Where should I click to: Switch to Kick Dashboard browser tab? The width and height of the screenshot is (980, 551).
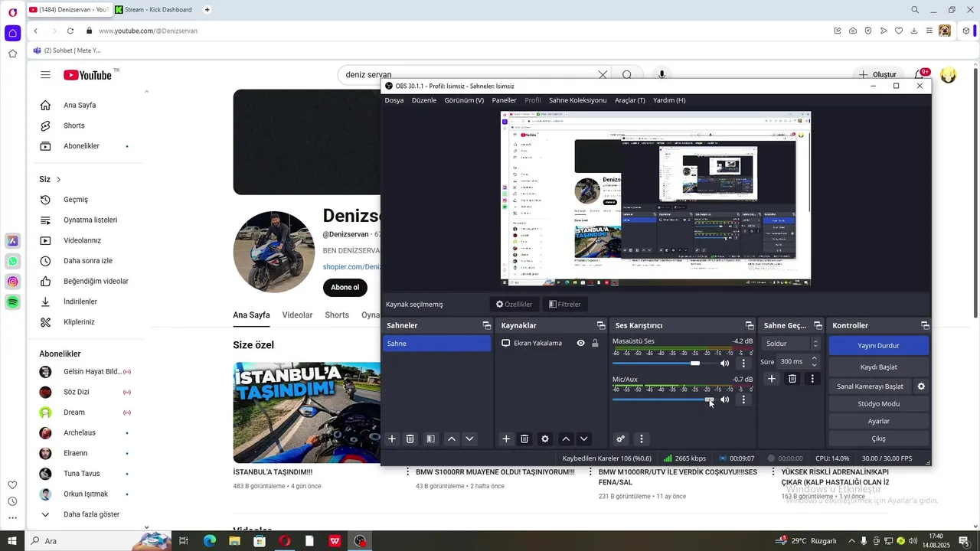pyautogui.click(x=155, y=10)
